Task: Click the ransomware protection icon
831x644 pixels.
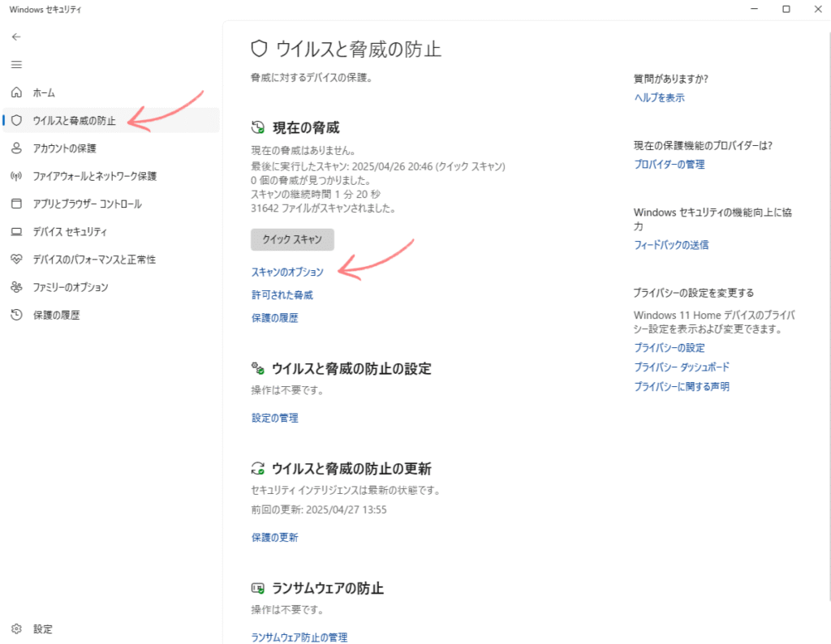Action: click(x=257, y=588)
